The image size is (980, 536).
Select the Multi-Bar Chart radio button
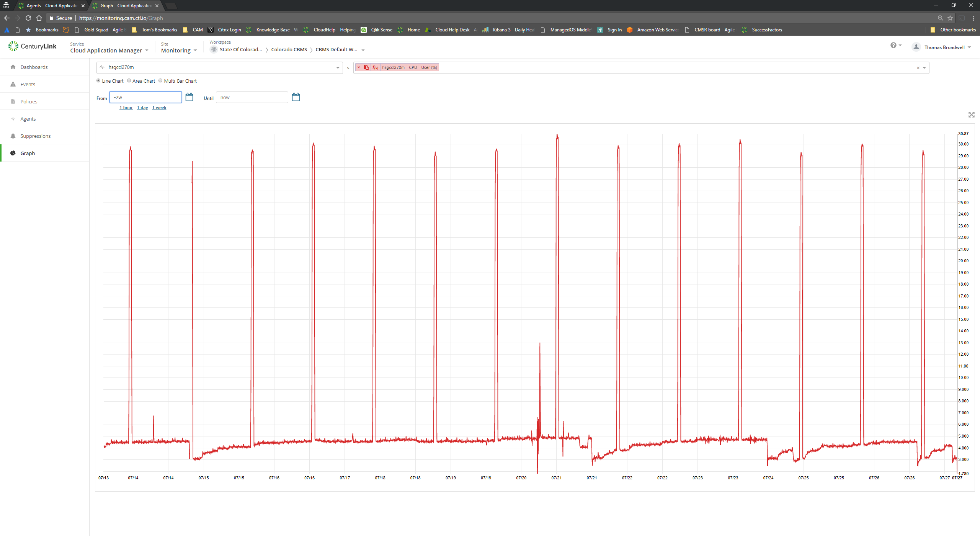(x=160, y=81)
